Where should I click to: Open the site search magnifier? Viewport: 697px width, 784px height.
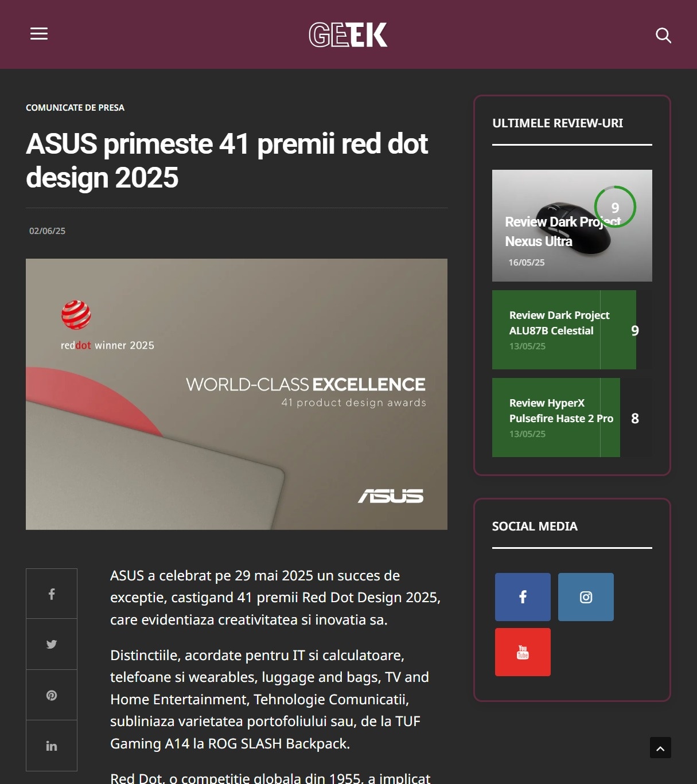pyautogui.click(x=663, y=35)
